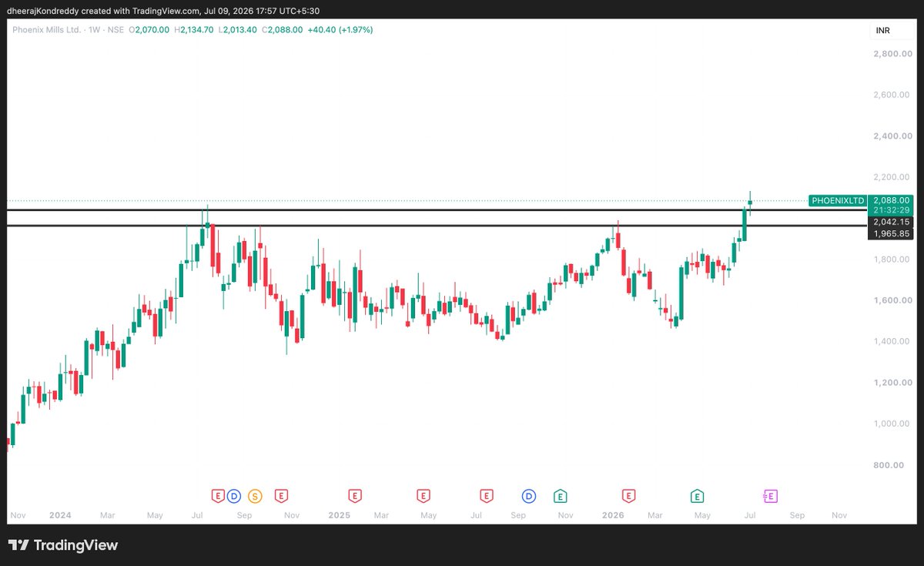Click the 1,965.85 horizontal line label
924x566 pixels.
(x=891, y=233)
